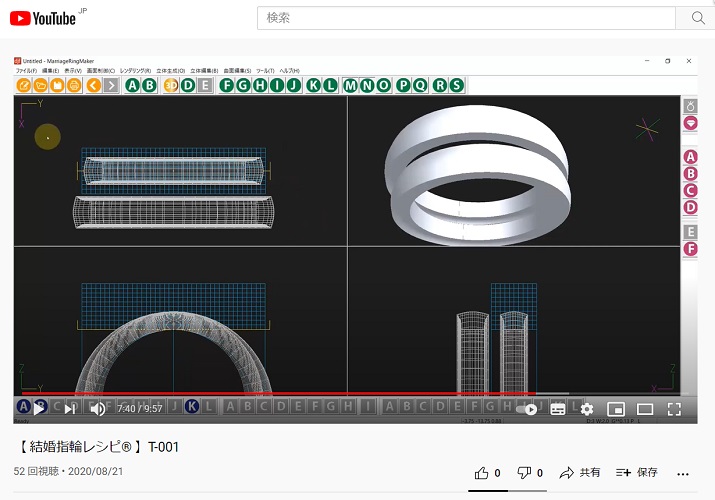Screen dimensions: 715x500
Task: Mute the video volume
Action: click(x=98, y=408)
